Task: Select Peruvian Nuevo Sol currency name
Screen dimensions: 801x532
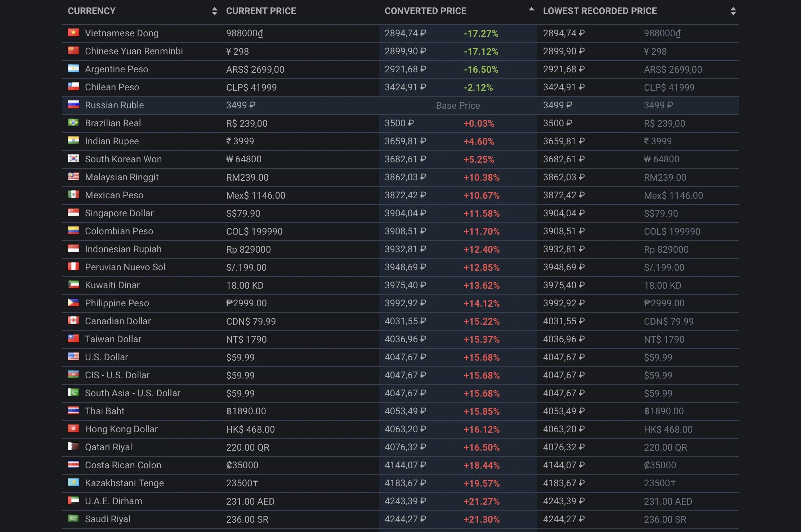Action: click(x=125, y=267)
